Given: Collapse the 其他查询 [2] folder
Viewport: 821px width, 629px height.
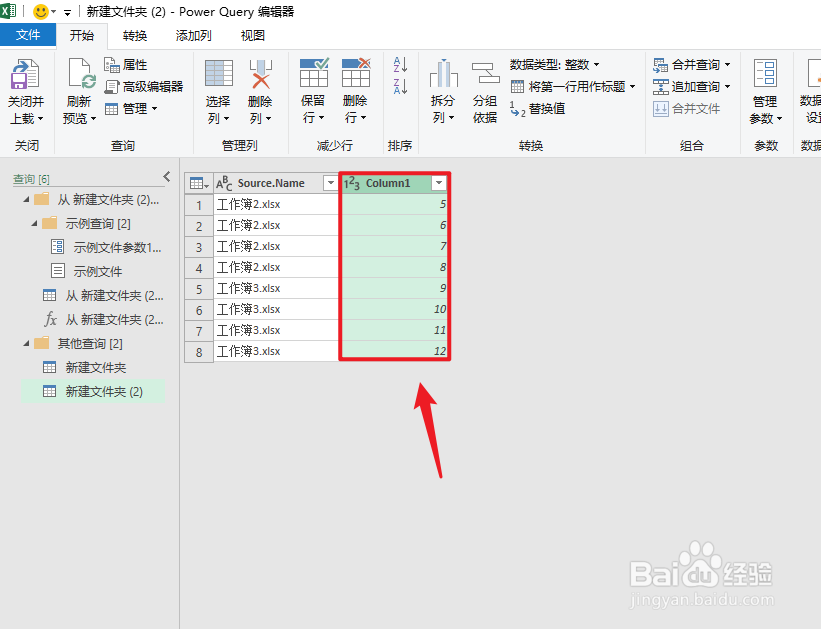Looking at the screenshot, I should pyautogui.click(x=26, y=344).
